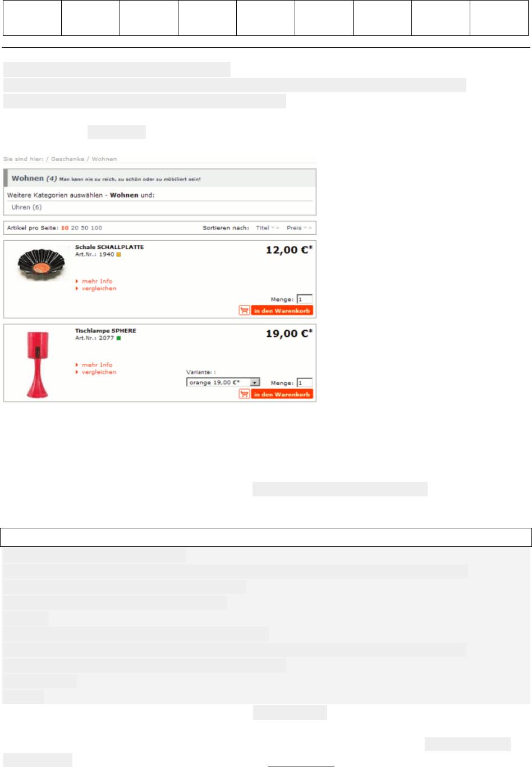Go to Geschenke in the breadcrumb
The image size is (532, 767).
[67, 159]
